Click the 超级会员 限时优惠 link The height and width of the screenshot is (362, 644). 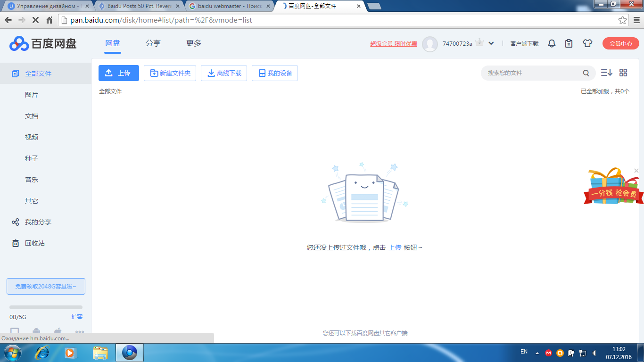394,44
